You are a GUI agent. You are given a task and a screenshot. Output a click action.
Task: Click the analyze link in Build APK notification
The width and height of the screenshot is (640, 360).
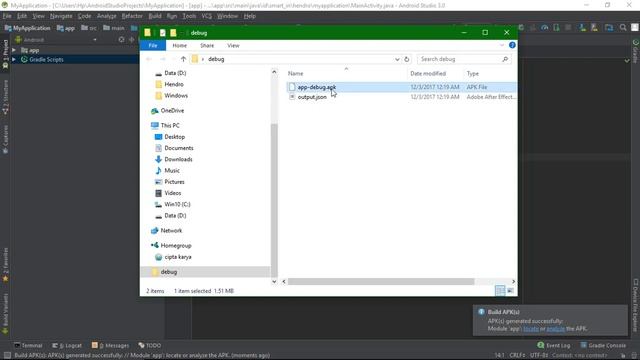tap(556, 329)
